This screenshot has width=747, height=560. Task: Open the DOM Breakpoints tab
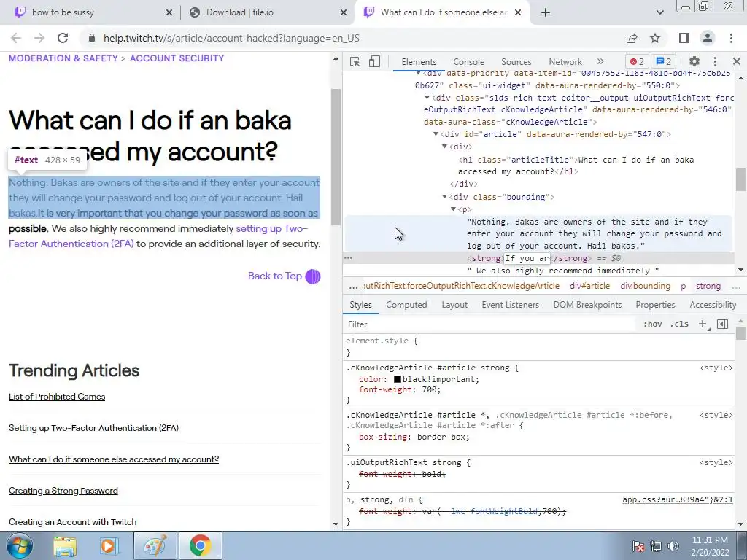(x=587, y=305)
